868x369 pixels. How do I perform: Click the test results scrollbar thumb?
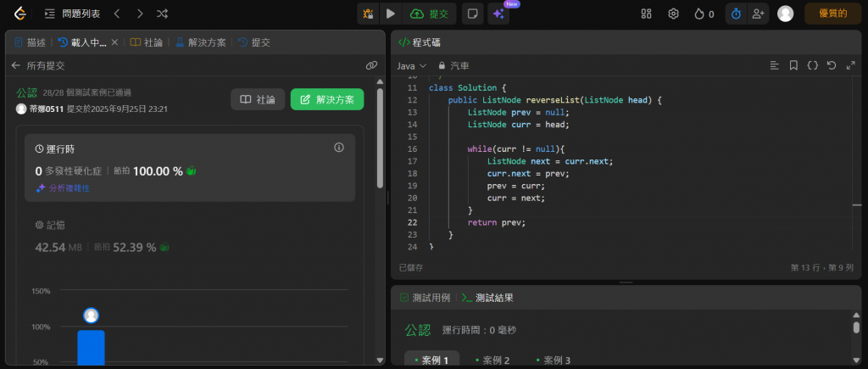(x=856, y=327)
